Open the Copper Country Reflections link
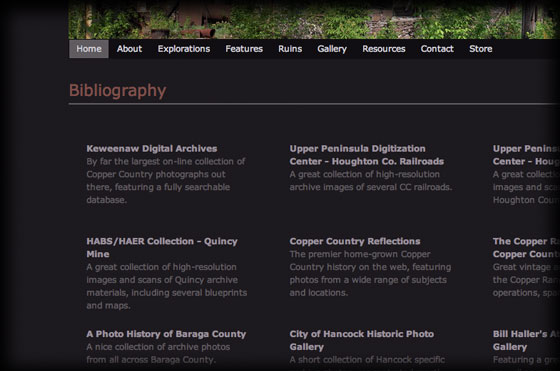Screen dimensions: 560x371 [x=355, y=241]
